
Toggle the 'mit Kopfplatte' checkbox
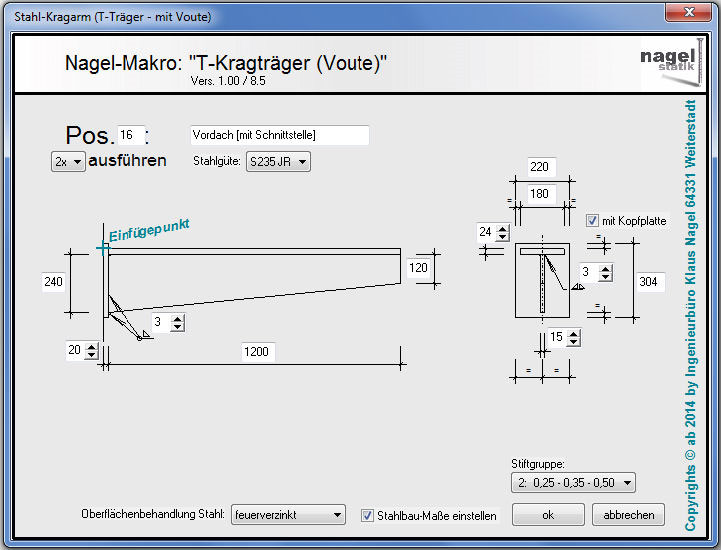593,221
